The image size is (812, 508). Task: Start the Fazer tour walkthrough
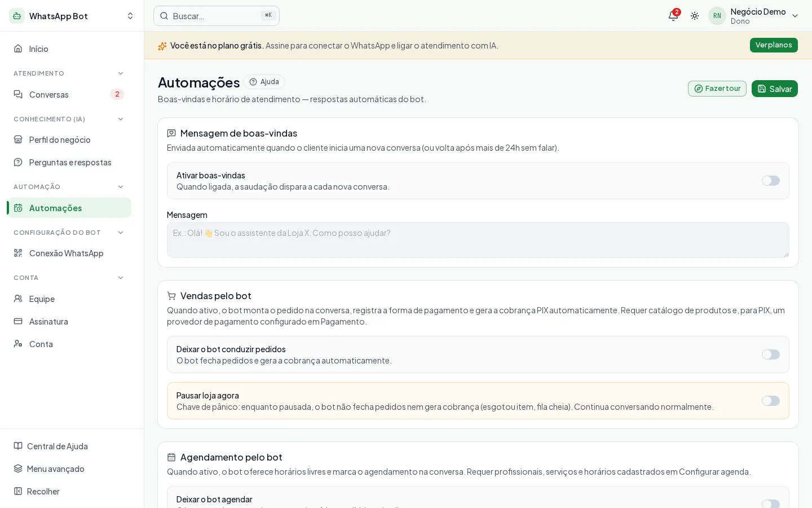[x=717, y=89]
